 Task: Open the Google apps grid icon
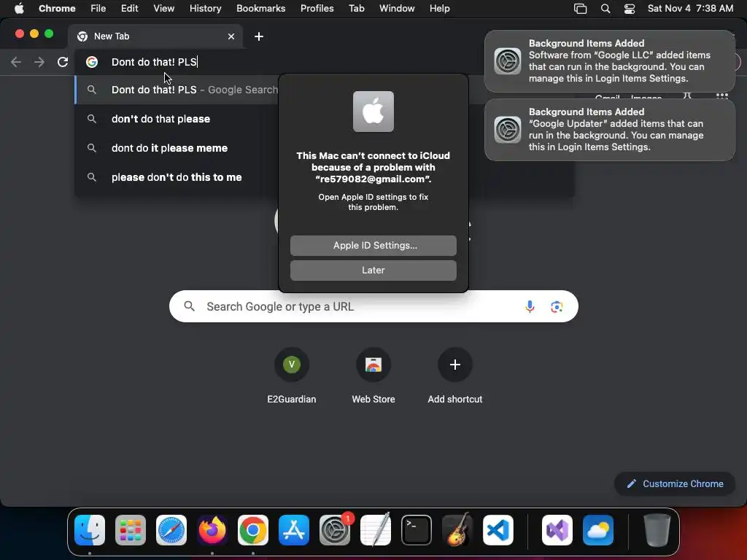coord(721,96)
